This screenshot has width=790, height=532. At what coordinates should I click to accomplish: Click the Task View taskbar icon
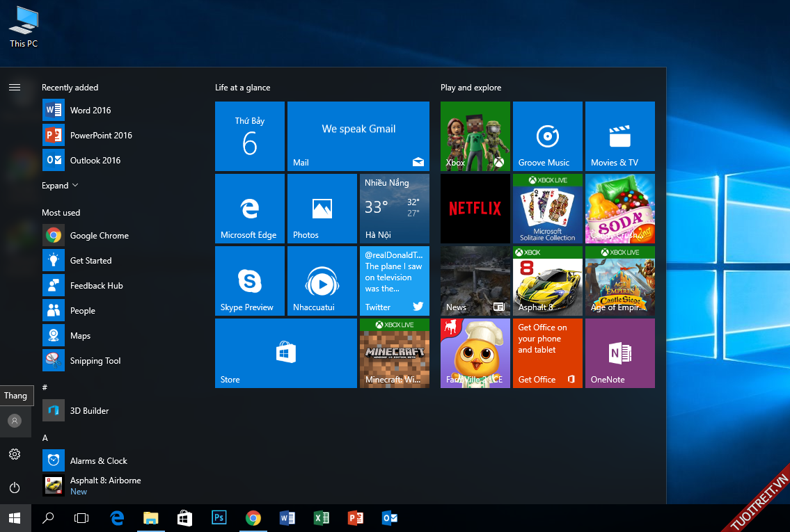82,518
